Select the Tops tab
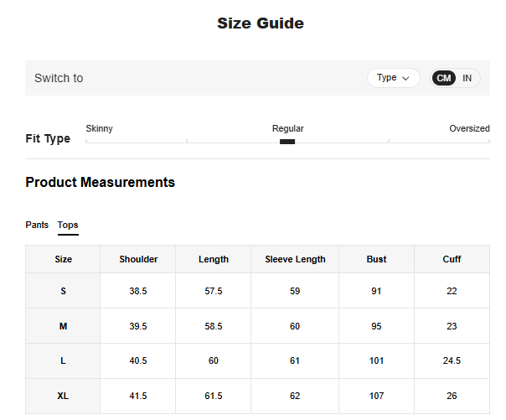506x420 pixels. click(68, 225)
